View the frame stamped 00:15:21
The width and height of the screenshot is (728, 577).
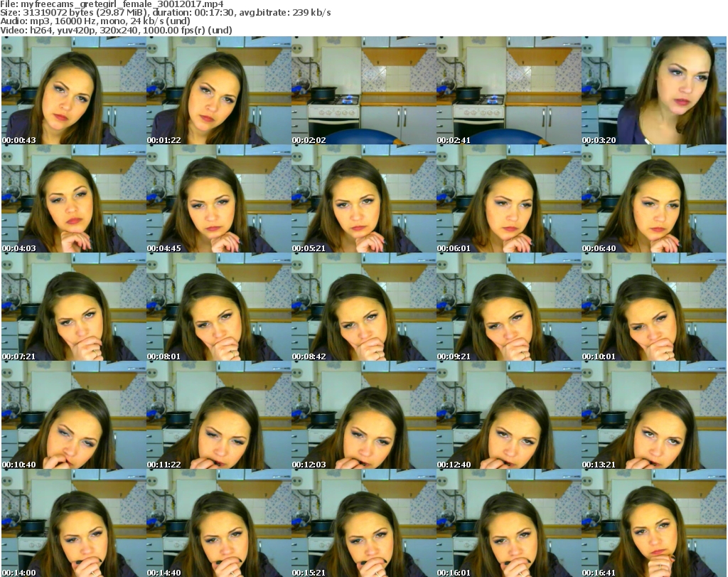pos(363,523)
